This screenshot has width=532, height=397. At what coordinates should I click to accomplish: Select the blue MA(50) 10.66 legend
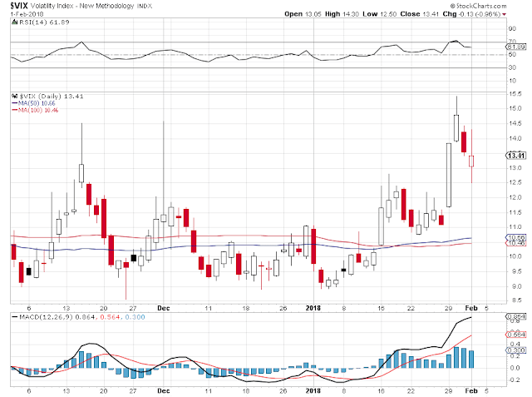(x=33, y=103)
